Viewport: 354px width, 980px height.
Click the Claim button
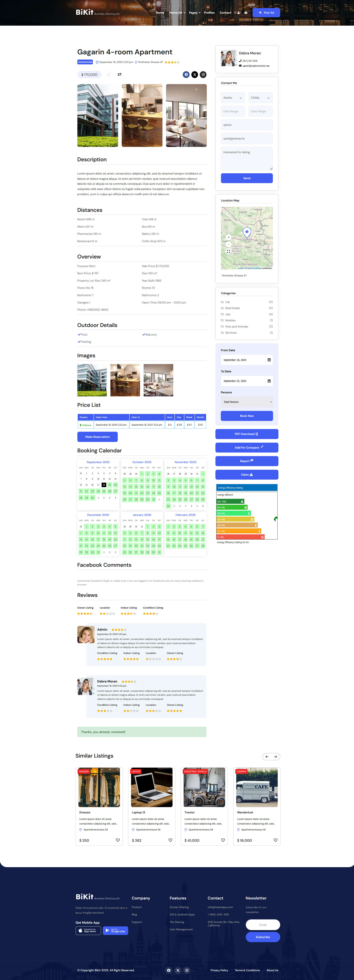point(247,474)
